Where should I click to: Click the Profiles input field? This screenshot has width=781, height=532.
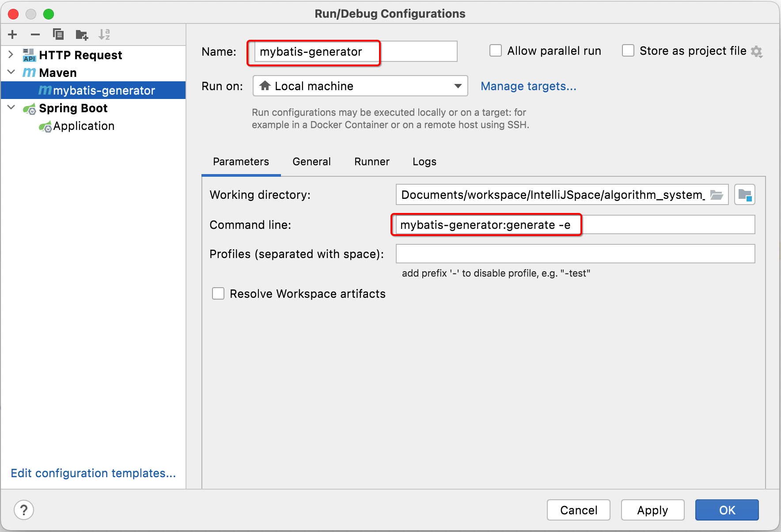coord(575,254)
